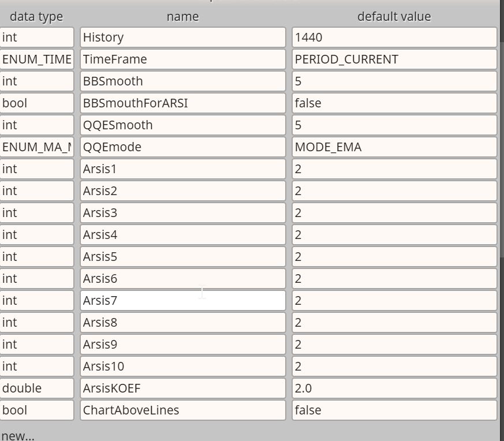Screen dimensions: 504x441
Task: Select the Arsis10 name field
Action: coord(182,367)
